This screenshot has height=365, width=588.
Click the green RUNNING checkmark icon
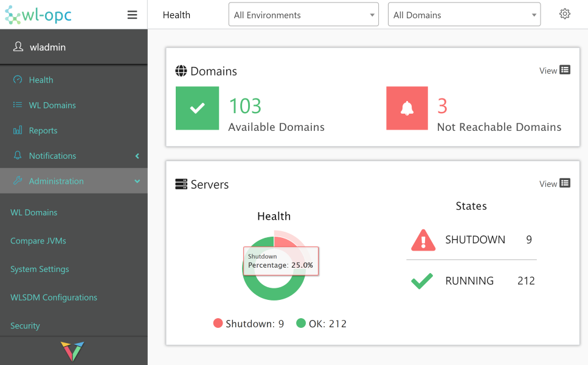coord(422,281)
